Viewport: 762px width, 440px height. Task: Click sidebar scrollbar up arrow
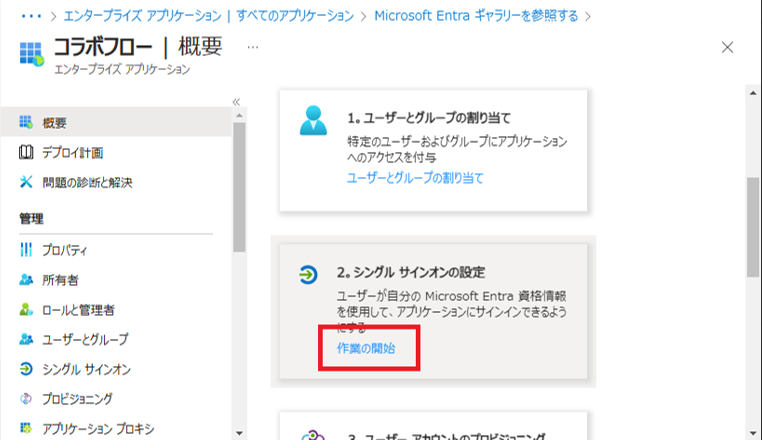[239, 116]
